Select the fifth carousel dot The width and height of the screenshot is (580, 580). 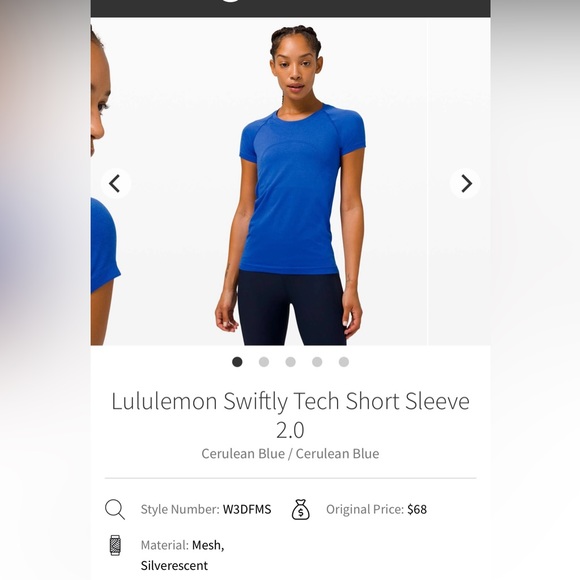(344, 362)
